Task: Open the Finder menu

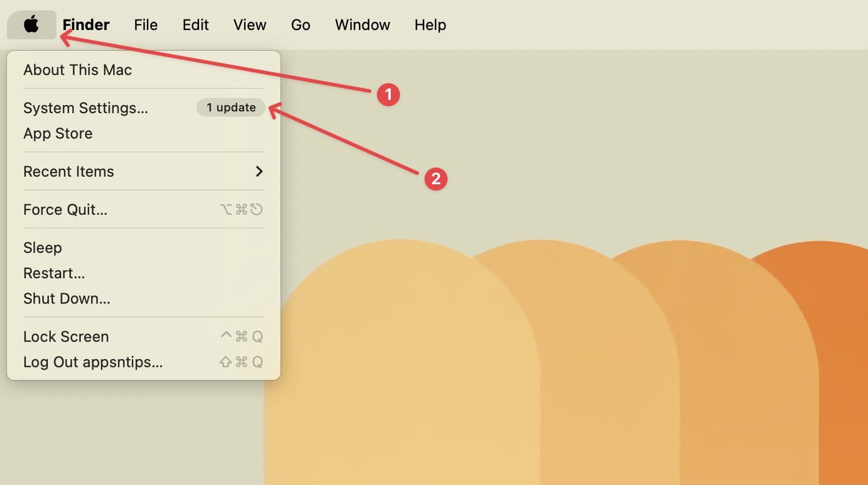Action: pyautogui.click(x=86, y=25)
